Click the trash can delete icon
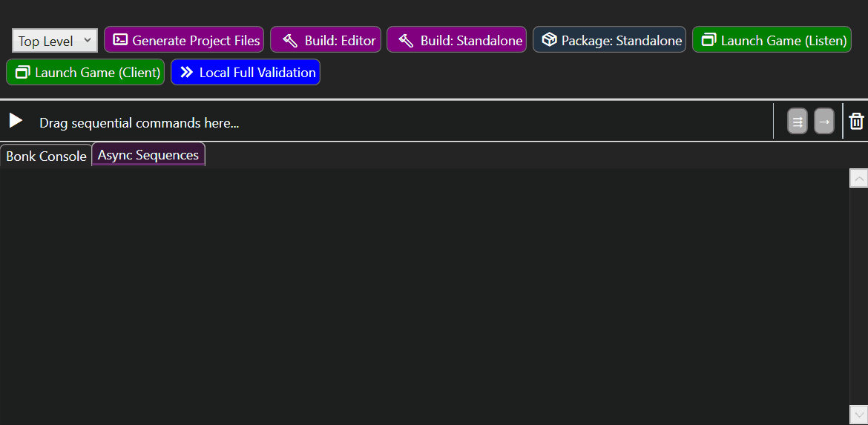 pyautogui.click(x=856, y=121)
